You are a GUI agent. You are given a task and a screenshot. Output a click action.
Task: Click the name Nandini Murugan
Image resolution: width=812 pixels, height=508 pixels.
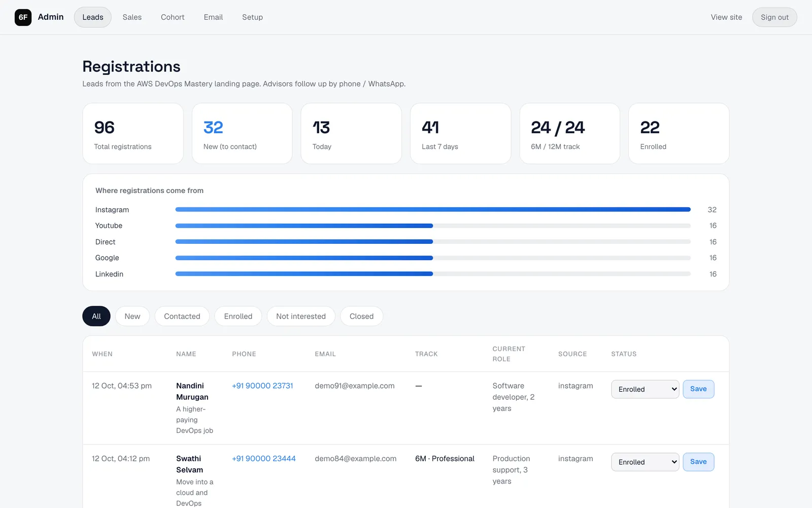point(192,391)
